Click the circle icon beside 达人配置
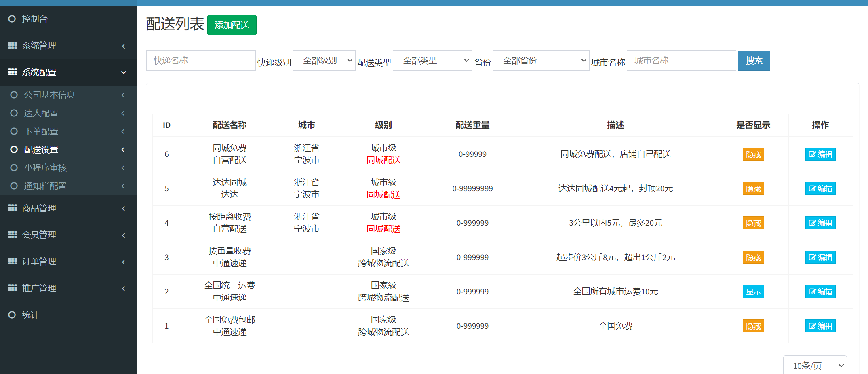Screen dimensions: 868x374 click(14, 113)
